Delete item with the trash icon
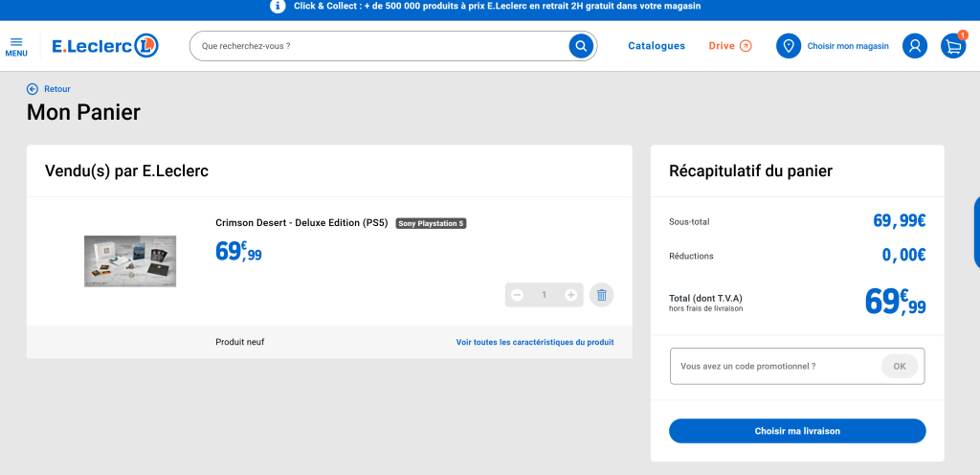Viewport: 980px width, 475px height. pyautogui.click(x=601, y=295)
